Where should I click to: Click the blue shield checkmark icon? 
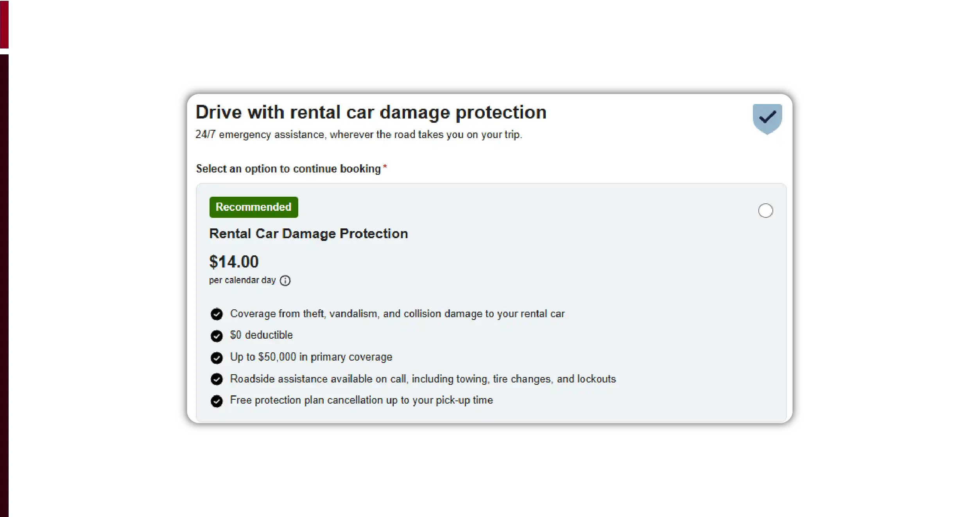(x=767, y=118)
